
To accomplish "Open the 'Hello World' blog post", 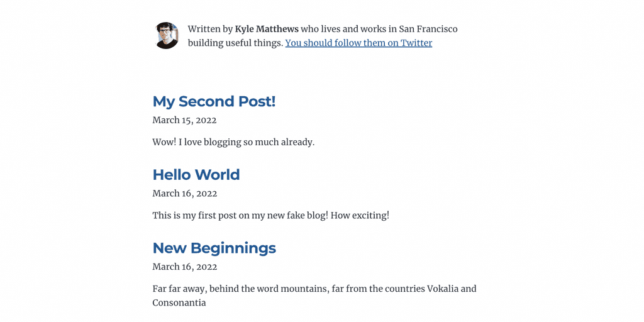I will pos(196,174).
